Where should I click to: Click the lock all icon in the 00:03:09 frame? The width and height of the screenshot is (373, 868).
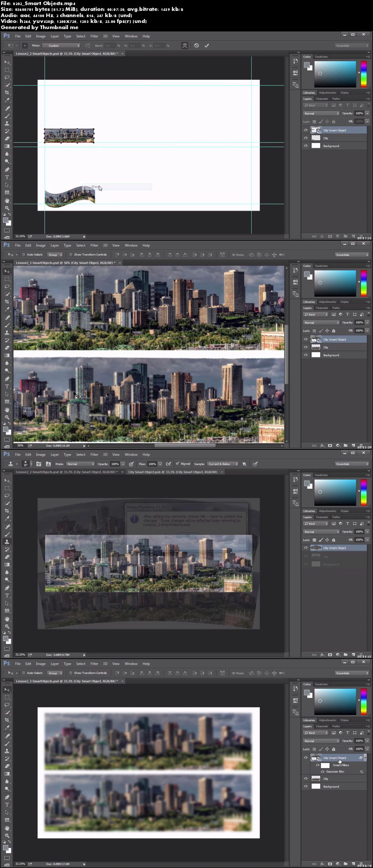333,331
